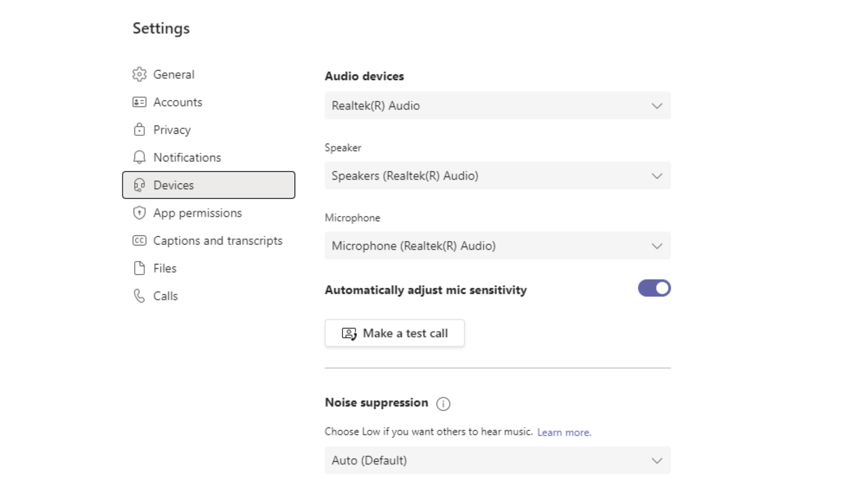Open the Captions and transcripts settings

point(217,241)
